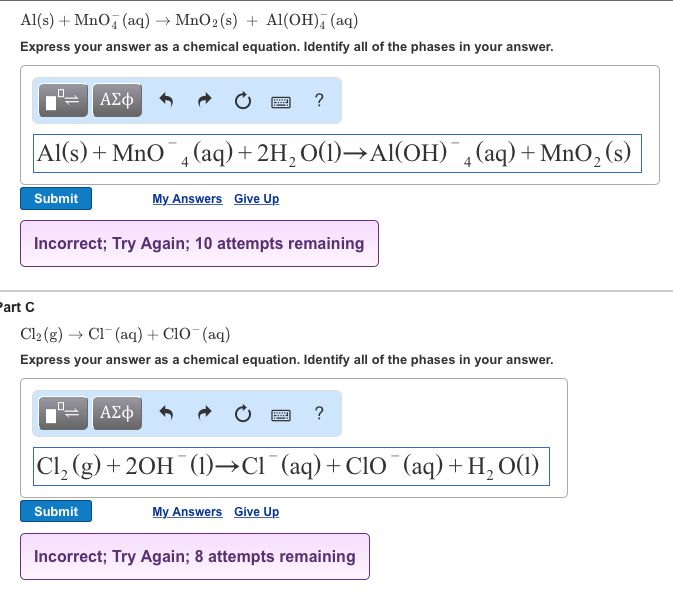Reset the Part C answer field

[x=243, y=414]
